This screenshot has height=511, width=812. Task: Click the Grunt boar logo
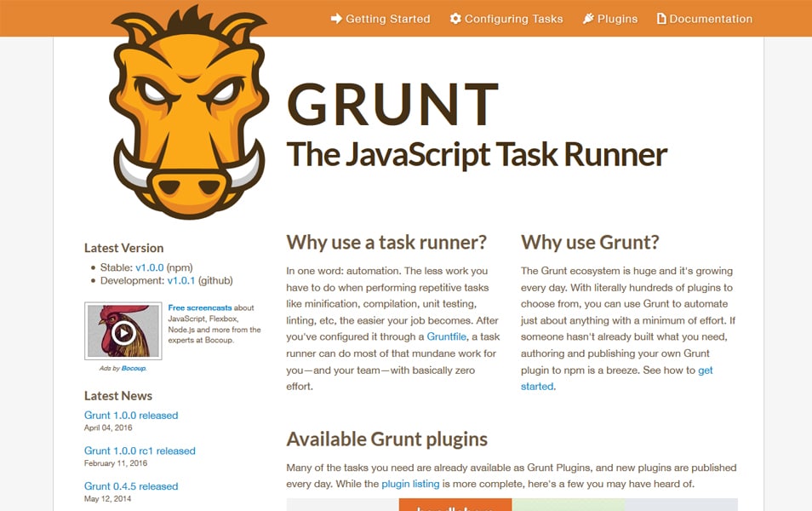click(x=189, y=112)
